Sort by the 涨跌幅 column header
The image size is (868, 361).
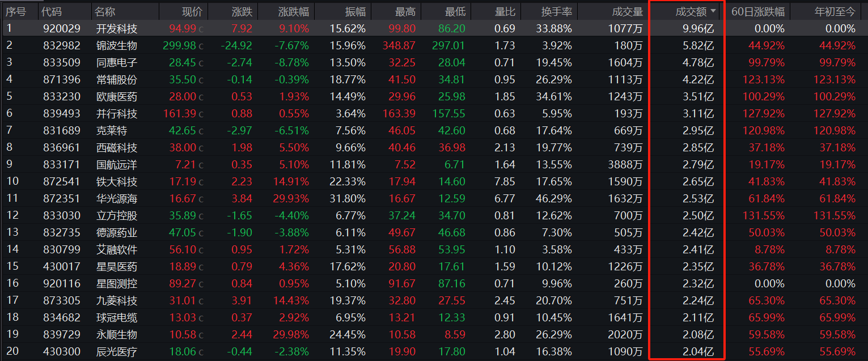[294, 11]
